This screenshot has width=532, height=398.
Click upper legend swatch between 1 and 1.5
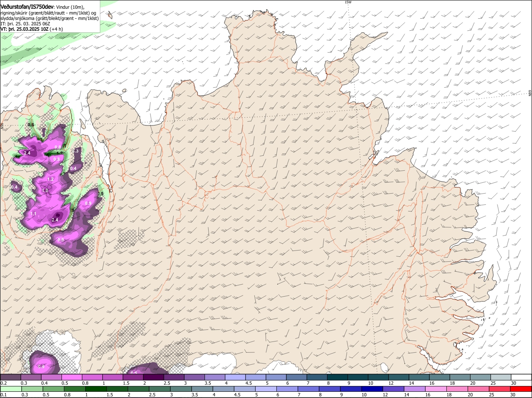[x=113, y=377]
